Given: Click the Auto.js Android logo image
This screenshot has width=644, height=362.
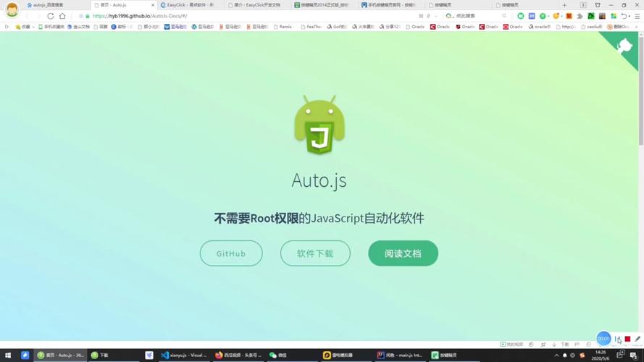Looking at the screenshot, I should point(319,125).
